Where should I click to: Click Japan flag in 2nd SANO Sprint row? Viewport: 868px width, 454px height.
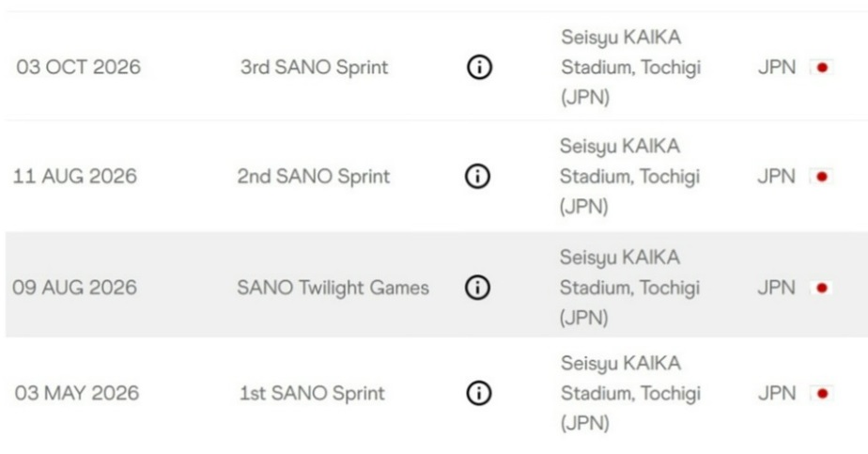point(823,177)
